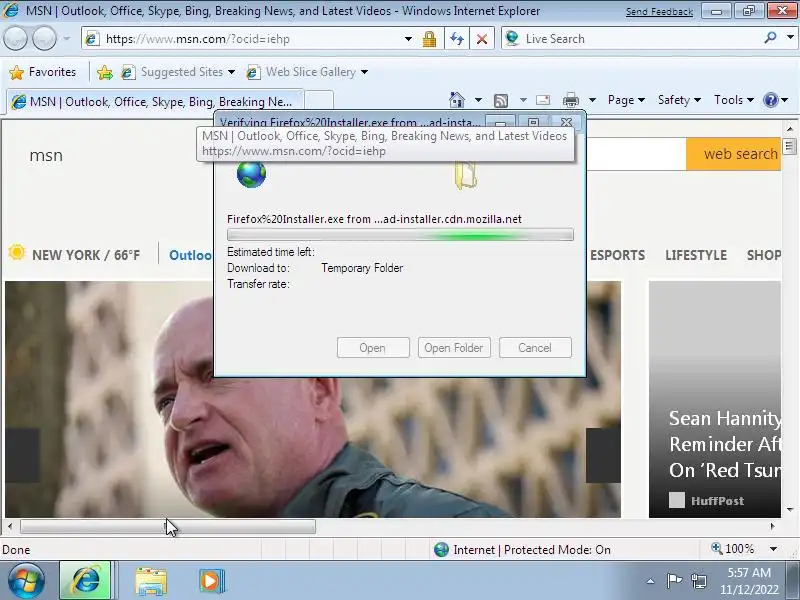800x600 pixels.
Task: Expand the Print options dropdown arrow
Action: pyautogui.click(x=592, y=100)
